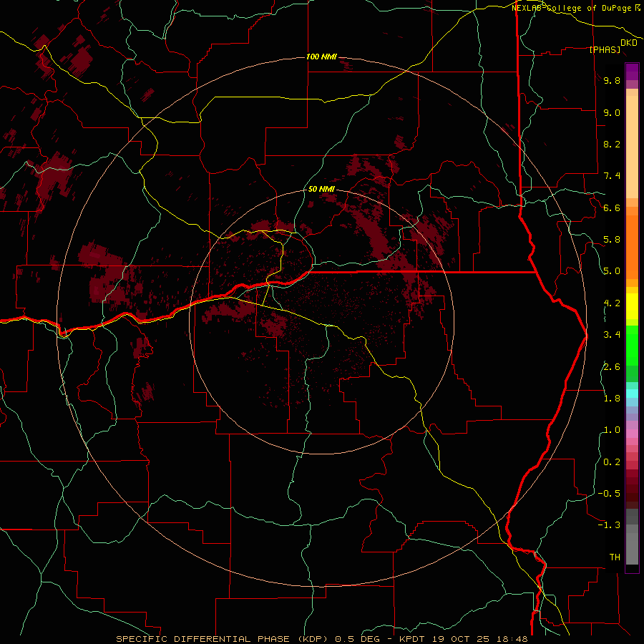The image size is (644, 644).
Task: Click the 2.6 value on the color scale
Action: click(x=612, y=367)
